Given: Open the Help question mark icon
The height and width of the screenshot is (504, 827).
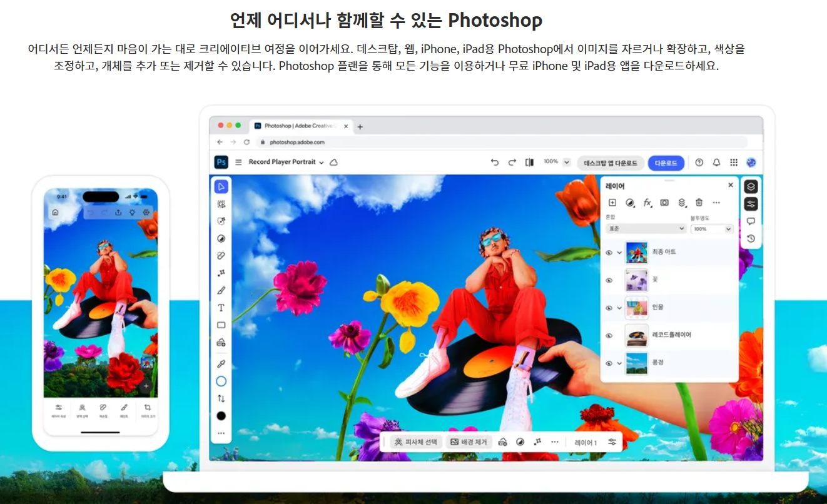Looking at the screenshot, I should [x=699, y=162].
